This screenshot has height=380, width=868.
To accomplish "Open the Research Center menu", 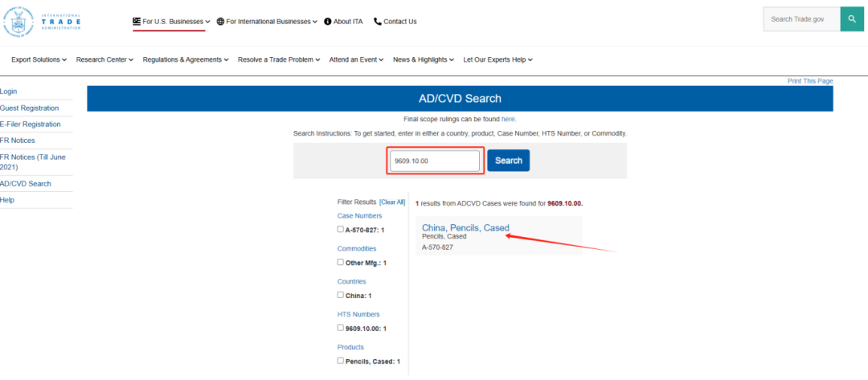I will (x=104, y=59).
